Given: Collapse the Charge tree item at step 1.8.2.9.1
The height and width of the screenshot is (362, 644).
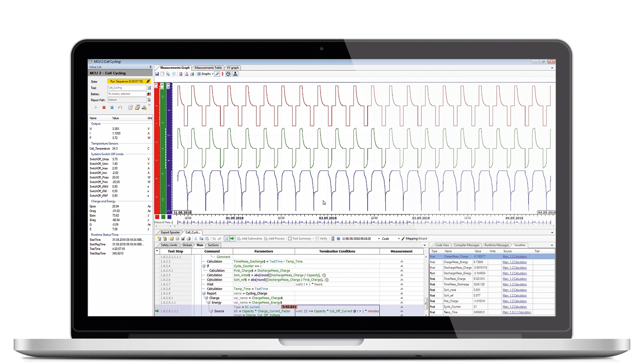Looking at the screenshot, I should (207, 298).
